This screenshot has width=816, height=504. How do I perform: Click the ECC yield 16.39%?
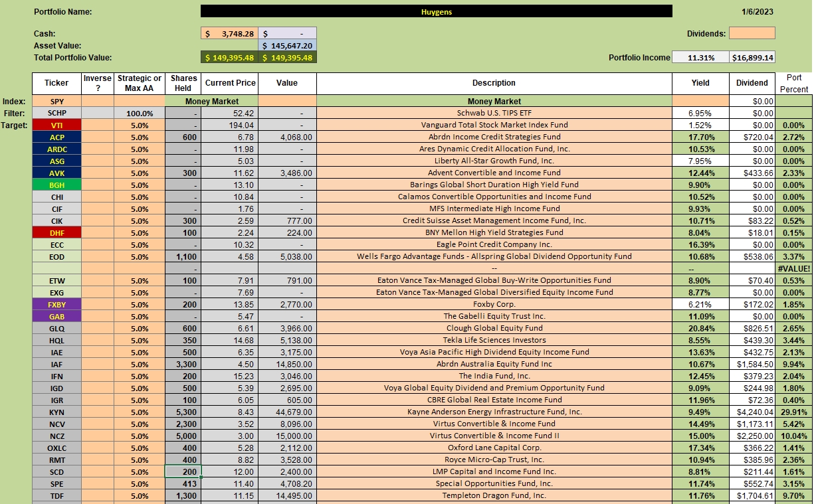(700, 244)
